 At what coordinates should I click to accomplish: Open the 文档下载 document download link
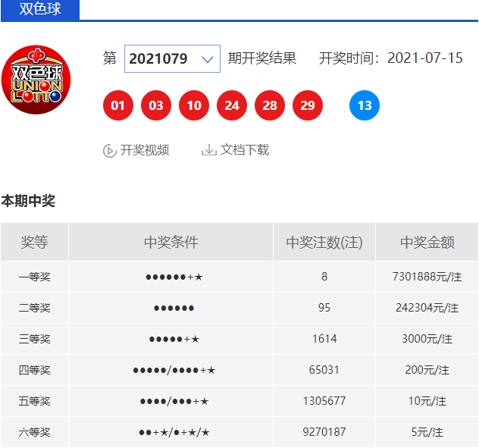[244, 150]
